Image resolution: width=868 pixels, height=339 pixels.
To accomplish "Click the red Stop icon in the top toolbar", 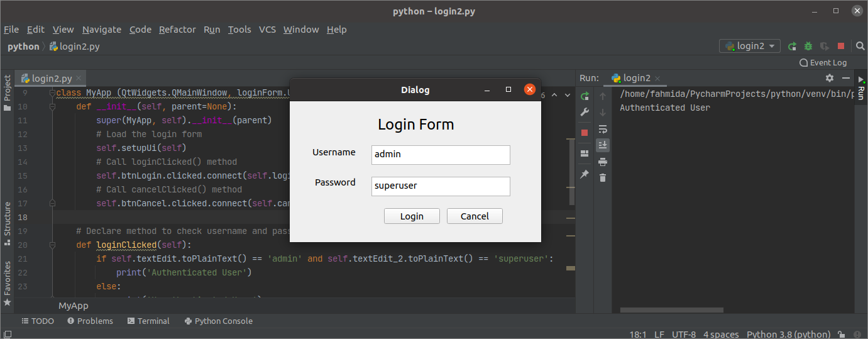I will click(x=841, y=46).
